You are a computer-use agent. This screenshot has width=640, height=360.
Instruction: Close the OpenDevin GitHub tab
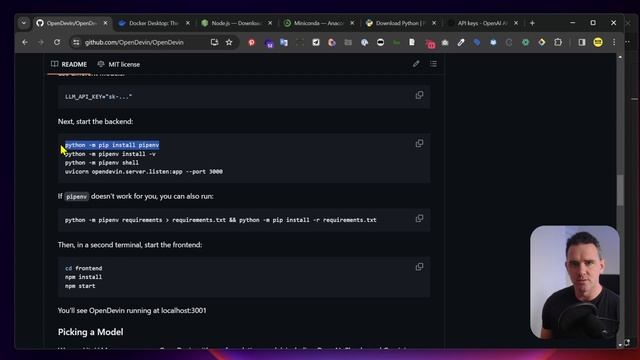click(x=105, y=23)
